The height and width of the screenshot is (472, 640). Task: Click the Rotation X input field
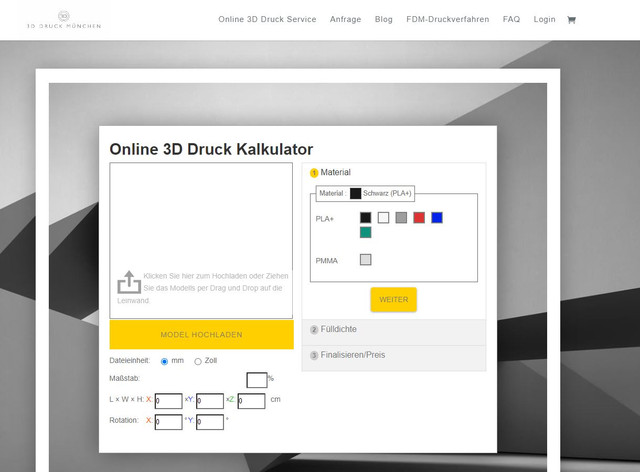pos(169,422)
